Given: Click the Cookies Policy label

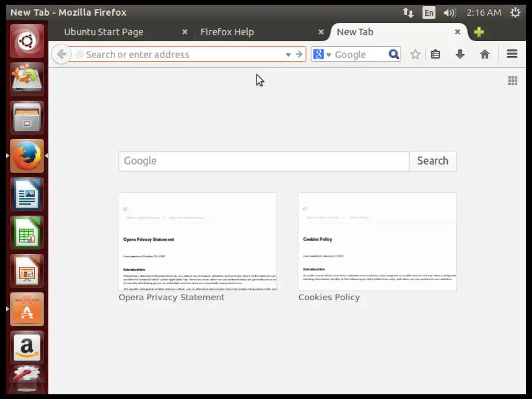Looking at the screenshot, I should coord(329,297).
